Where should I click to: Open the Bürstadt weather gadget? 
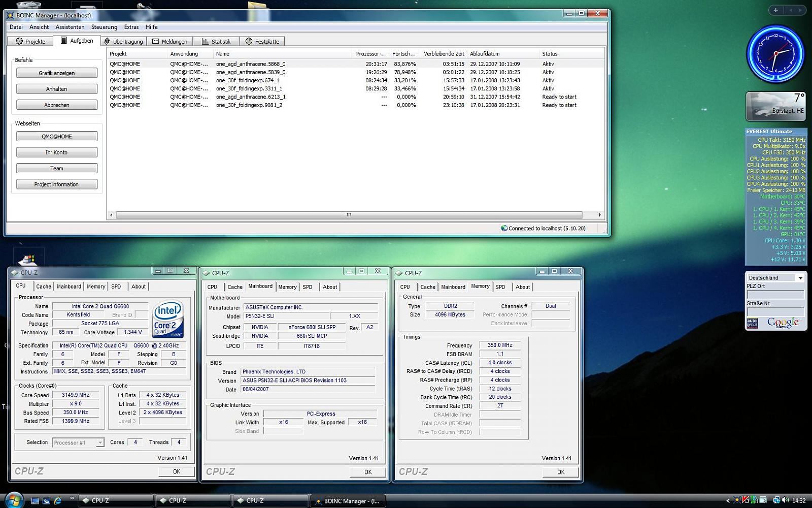pos(775,106)
